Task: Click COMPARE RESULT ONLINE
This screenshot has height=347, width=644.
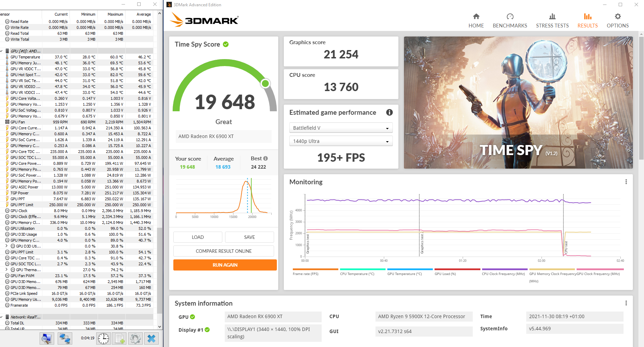Action: 224,251
